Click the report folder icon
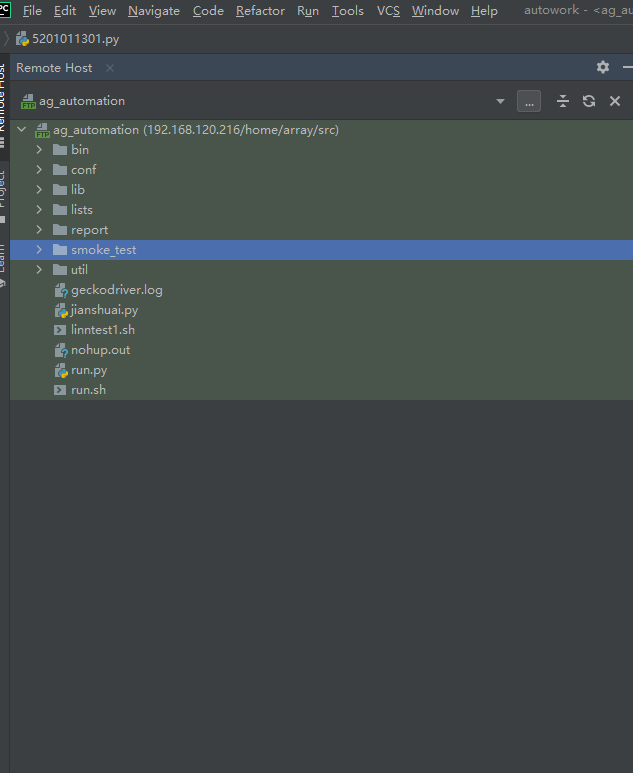The image size is (633, 773). (60, 230)
